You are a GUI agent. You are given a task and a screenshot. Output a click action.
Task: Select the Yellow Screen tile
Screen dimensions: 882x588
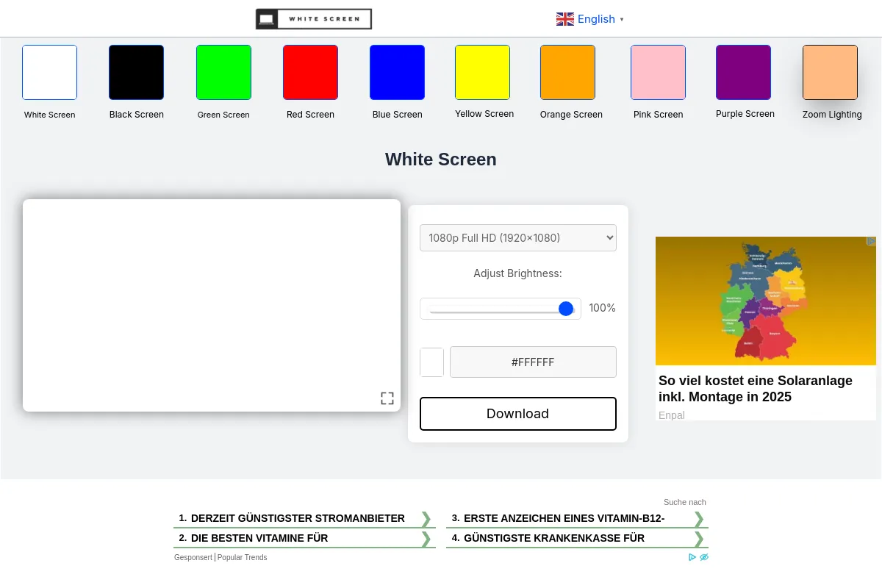(x=482, y=73)
